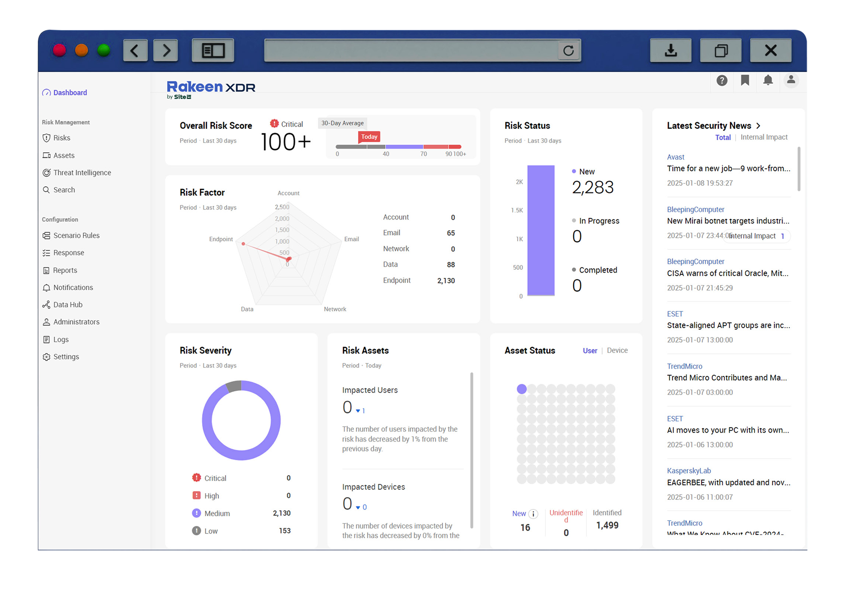Switch Asset Status to Device view

(x=617, y=351)
